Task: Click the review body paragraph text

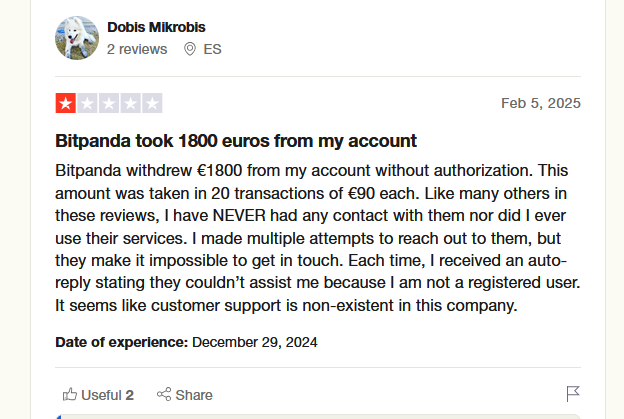Action: [x=318, y=237]
